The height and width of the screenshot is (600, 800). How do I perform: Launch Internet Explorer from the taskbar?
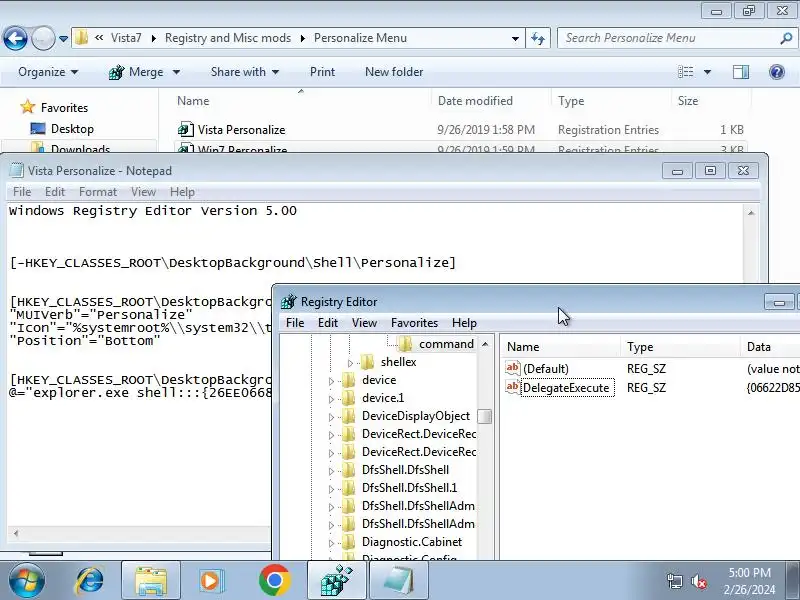pyautogui.click(x=88, y=581)
